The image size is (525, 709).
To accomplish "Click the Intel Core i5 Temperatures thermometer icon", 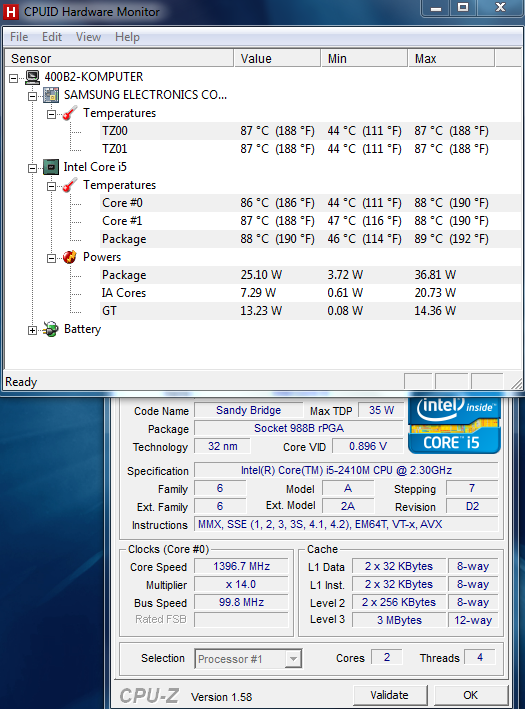I will pos(70,185).
